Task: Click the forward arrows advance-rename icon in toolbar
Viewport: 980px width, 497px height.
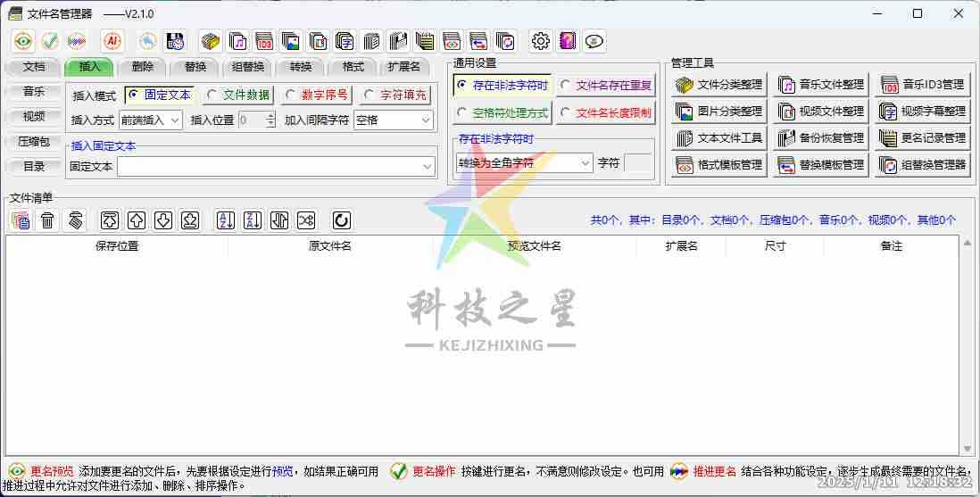Action: point(77,41)
